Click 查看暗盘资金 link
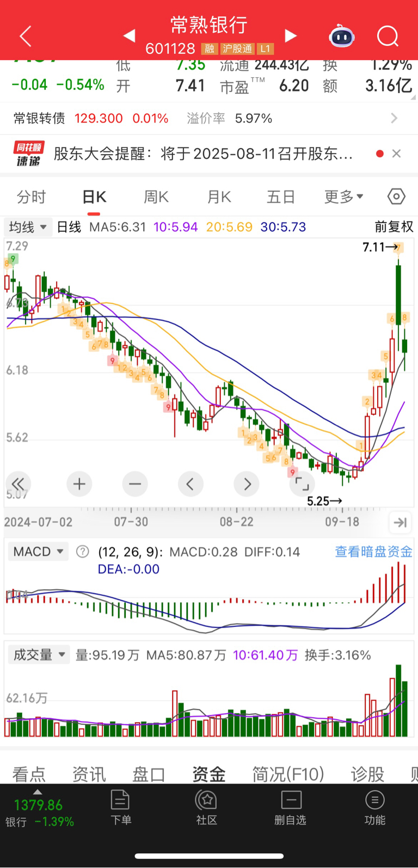 [x=373, y=552]
